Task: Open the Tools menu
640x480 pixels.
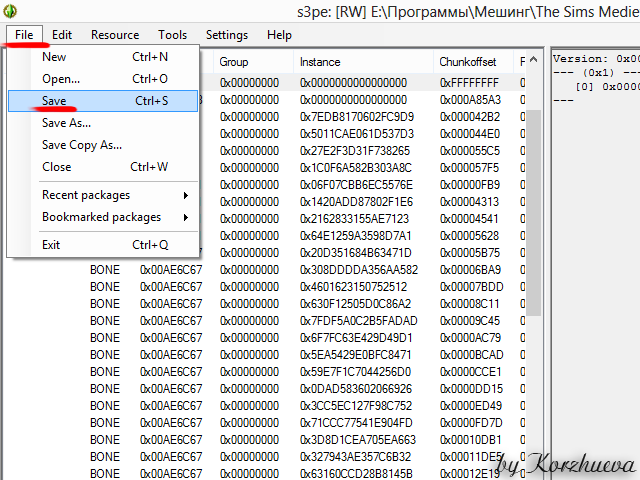Action: click(172, 35)
